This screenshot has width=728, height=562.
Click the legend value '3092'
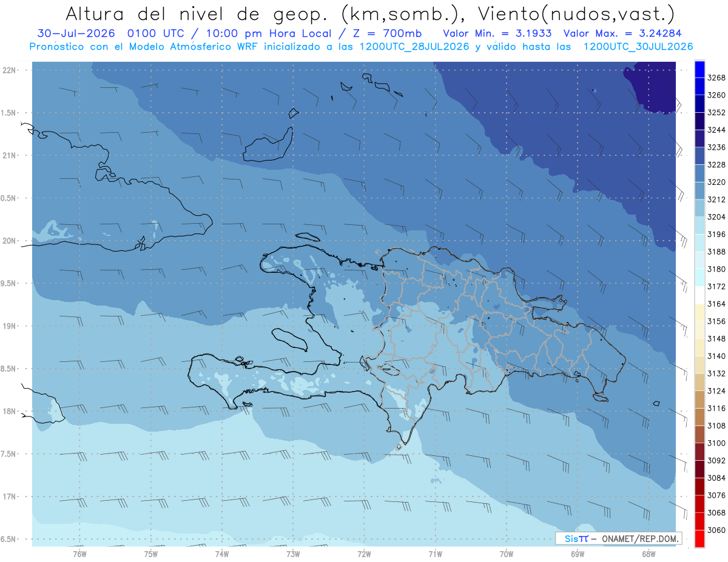pyautogui.click(x=716, y=461)
